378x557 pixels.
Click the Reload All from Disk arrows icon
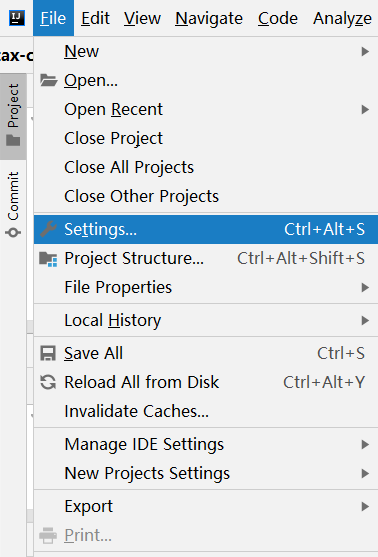[x=48, y=382]
